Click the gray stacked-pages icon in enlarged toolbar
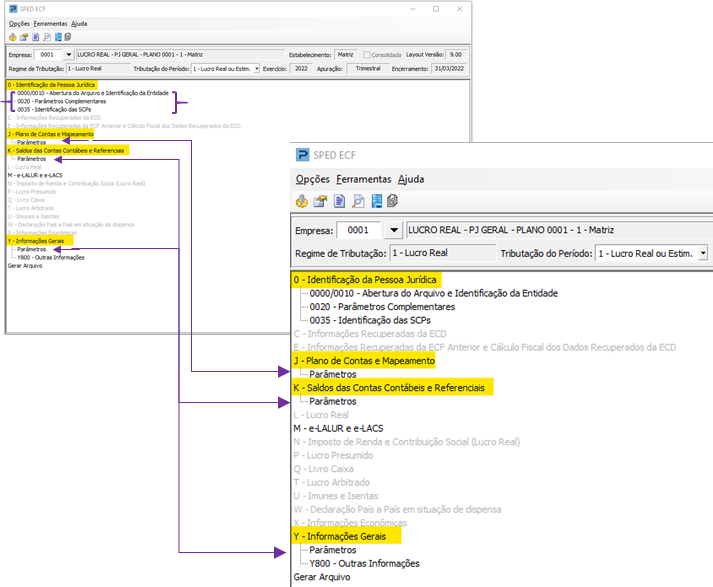Image resolution: width=713 pixels, height=587 pixels. tap(392, 201)
